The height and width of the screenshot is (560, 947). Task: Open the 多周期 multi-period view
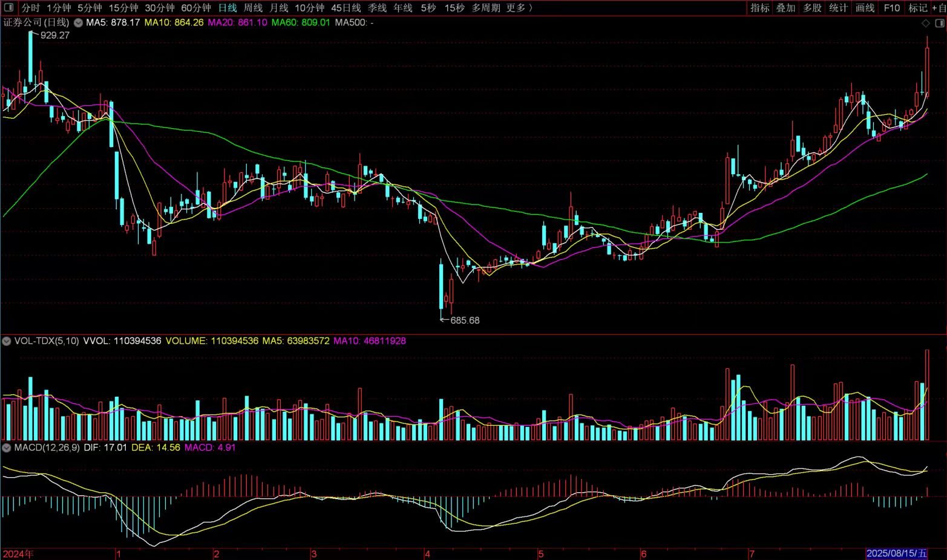pos(485,8)
